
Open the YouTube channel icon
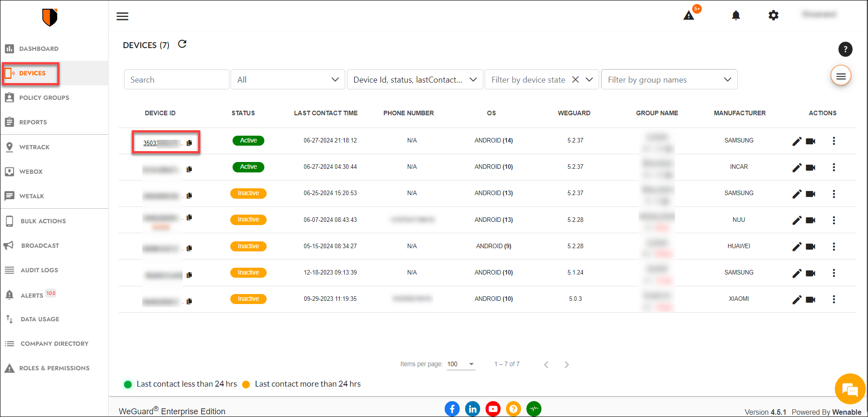pyautogui.click(x=493, y=409)
